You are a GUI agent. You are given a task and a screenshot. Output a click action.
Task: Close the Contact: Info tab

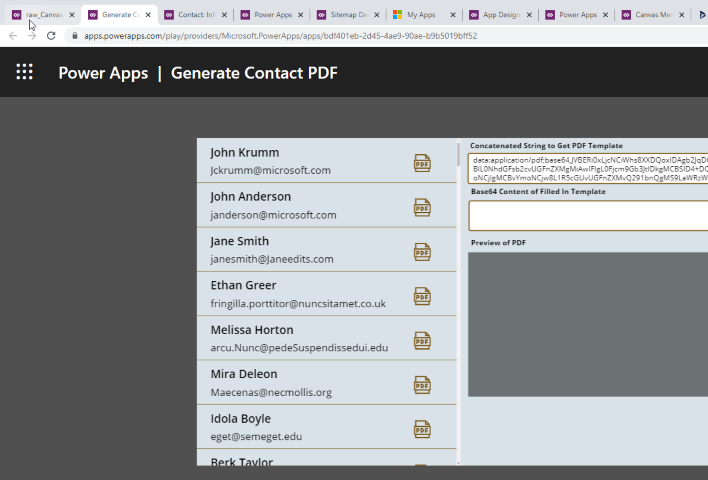click(224, 15)
